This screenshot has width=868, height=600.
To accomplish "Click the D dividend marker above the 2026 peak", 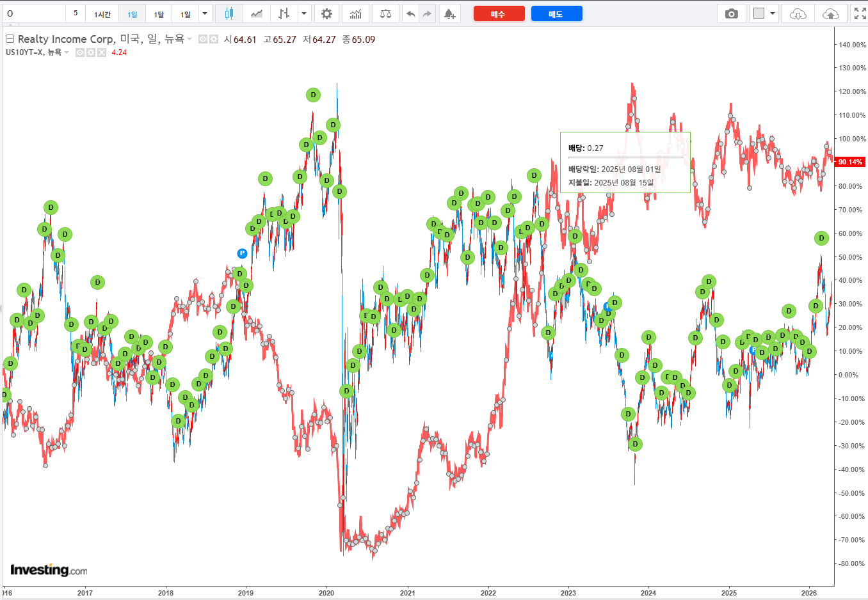I will click(x=821, y=238).
